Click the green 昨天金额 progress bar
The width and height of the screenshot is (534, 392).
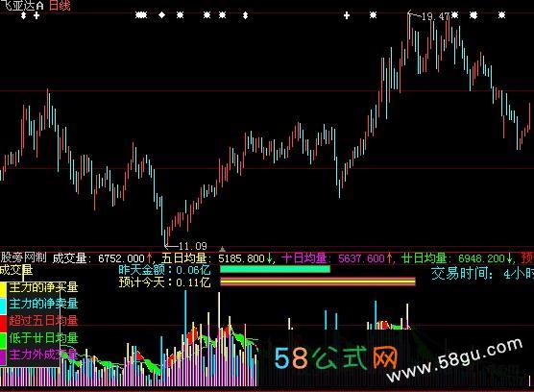[x=276, y=269]
